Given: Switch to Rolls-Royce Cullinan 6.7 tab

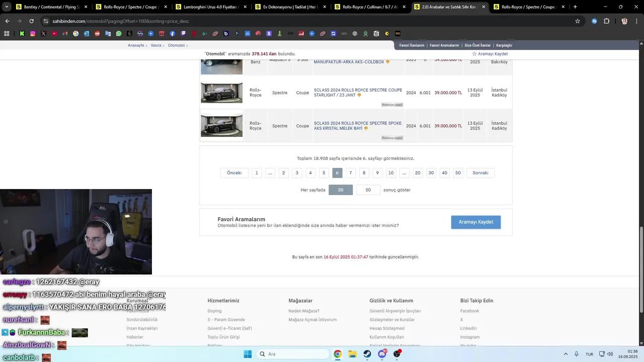Looking at the screenshot, I should (x=370, y=7).
